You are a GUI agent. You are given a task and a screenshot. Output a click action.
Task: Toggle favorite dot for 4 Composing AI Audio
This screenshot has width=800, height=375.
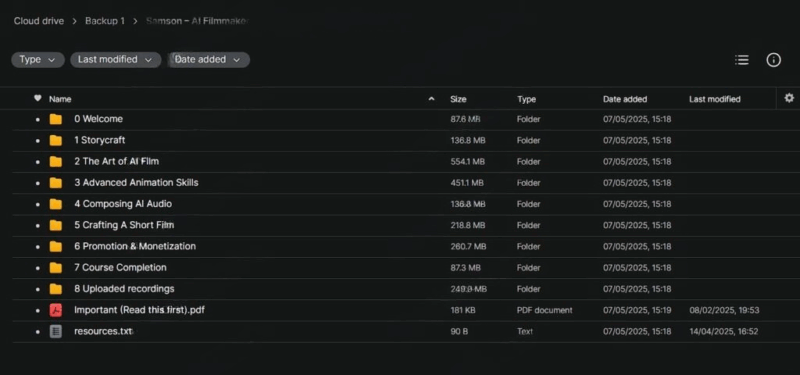37,204
